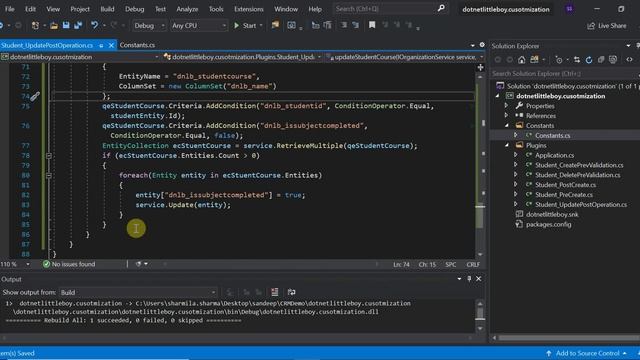The width and height of the screenshot is (640, 360).
Task: Click the Ln: 74 line indicator
Action: coord(401,264)
